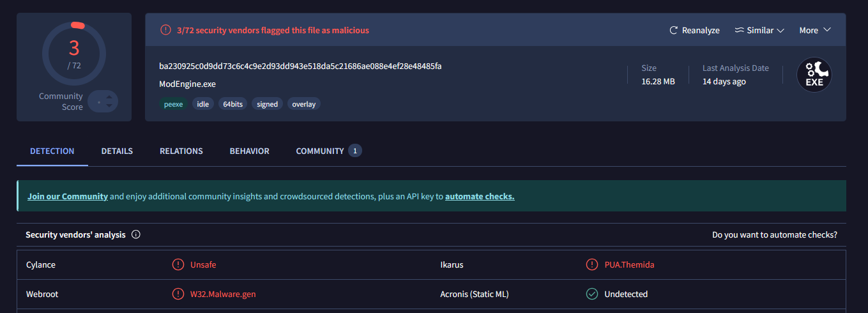
Task: Open the Relations tab
Action: coord(181,151)
